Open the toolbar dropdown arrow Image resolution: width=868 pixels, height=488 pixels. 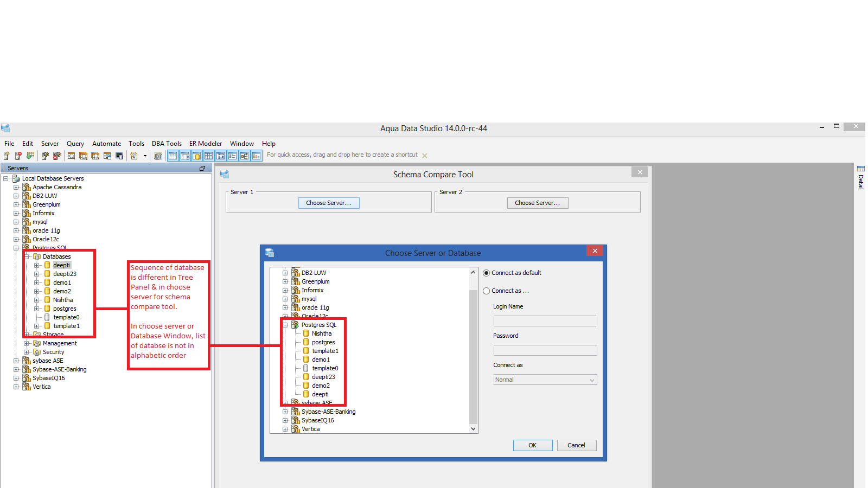coord(145,156)
